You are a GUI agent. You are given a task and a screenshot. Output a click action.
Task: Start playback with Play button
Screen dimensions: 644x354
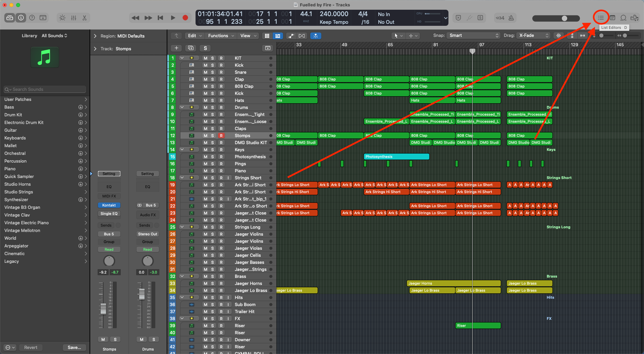pos(173,18)
